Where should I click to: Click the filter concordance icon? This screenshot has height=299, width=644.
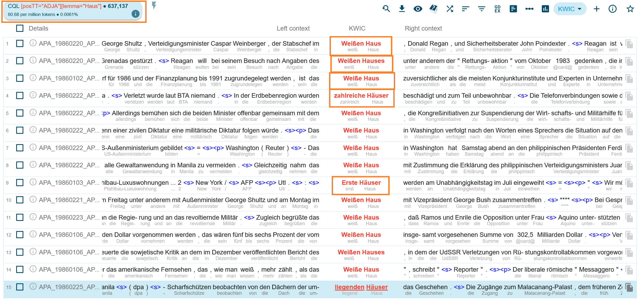click(x=481, y=9)
